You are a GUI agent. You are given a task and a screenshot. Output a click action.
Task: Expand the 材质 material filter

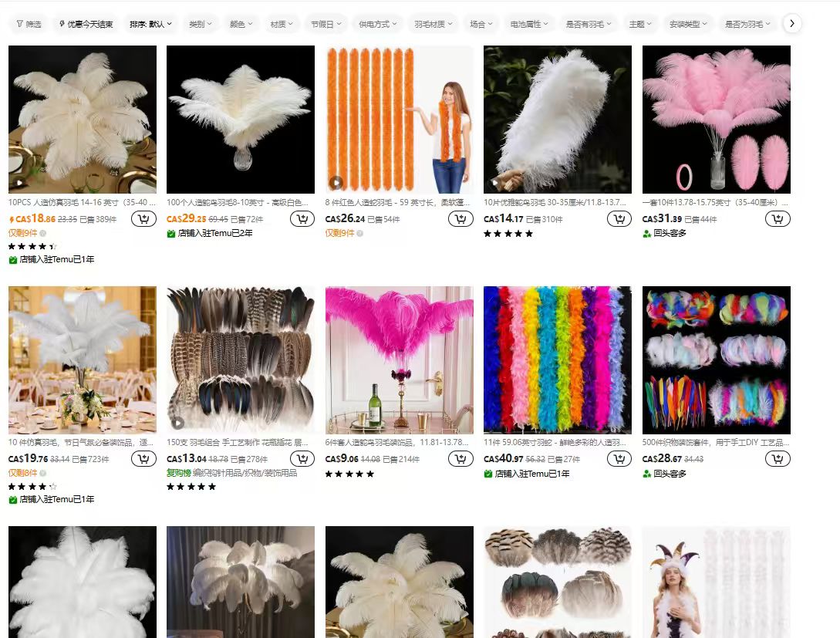click(282, 24)
